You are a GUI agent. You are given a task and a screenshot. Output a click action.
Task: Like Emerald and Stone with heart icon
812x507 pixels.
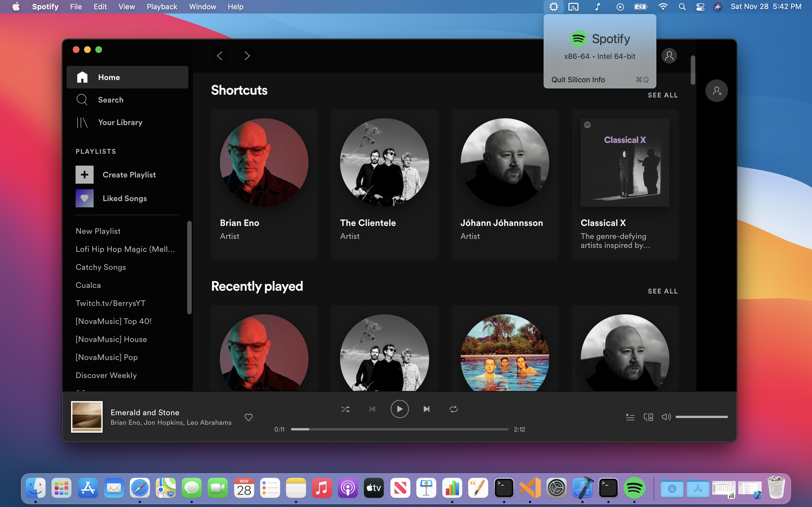[x=248, y=417]
